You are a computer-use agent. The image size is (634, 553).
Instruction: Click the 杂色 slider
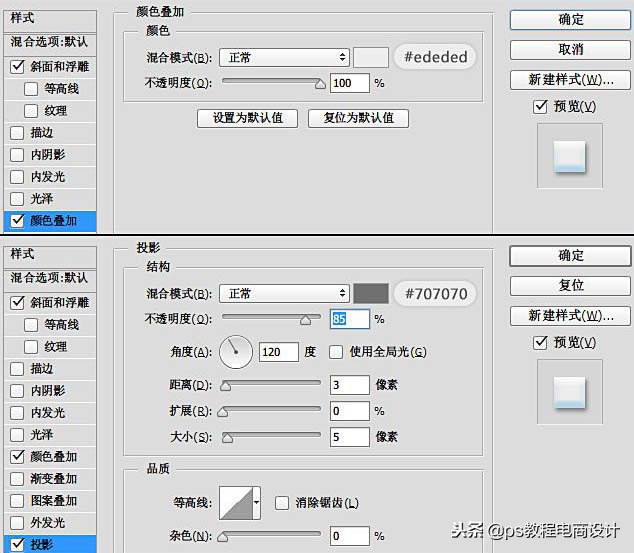tap(269, 535)
